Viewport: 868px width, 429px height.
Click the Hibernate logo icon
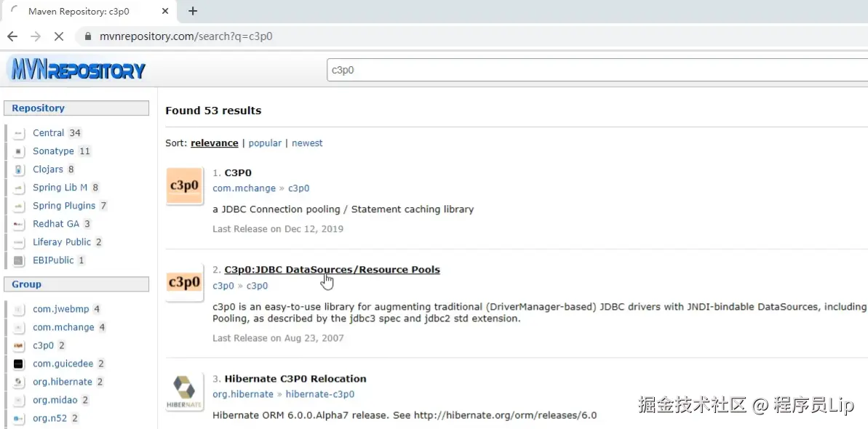[x=184, y=392]
